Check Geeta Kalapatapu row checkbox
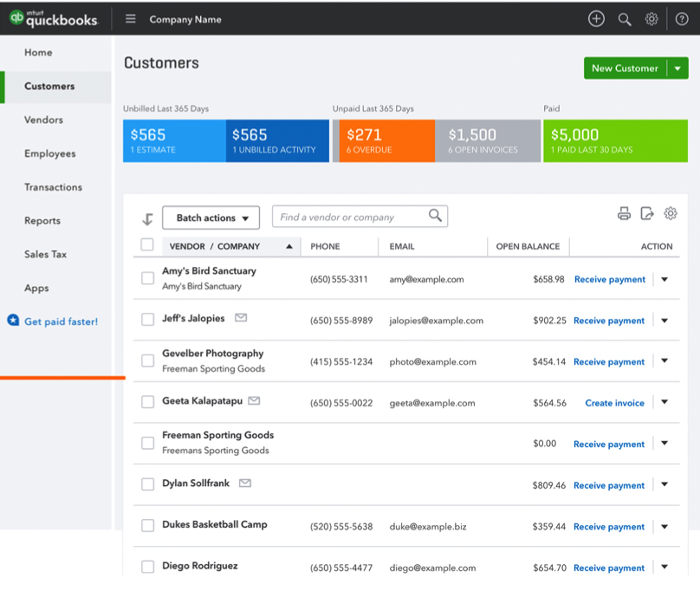This screenshot has height=597, width=700. [x=148, y=402]
